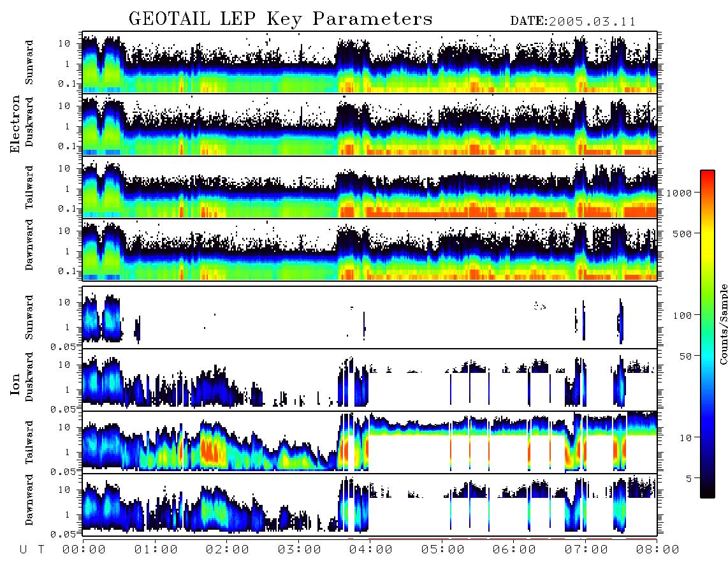Click the "06:00" time tick label

tap(514, 550)
